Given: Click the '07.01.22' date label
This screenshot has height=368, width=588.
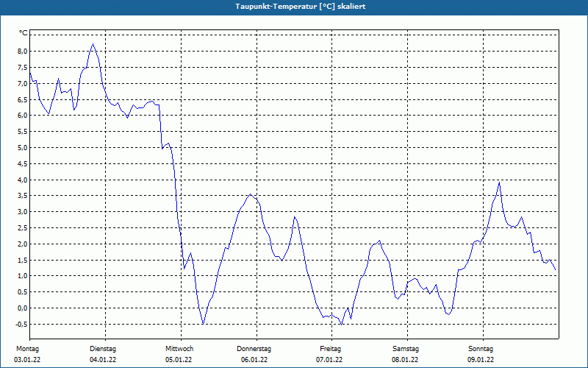Looking at the screenshot, I should pyautogui.click(x=329, y=360).
